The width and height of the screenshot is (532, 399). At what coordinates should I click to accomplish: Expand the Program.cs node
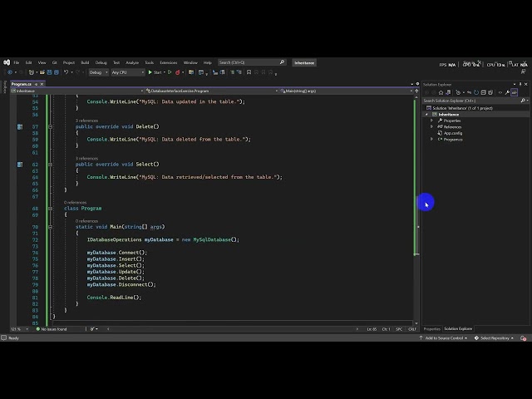click(x=432, y=139)
